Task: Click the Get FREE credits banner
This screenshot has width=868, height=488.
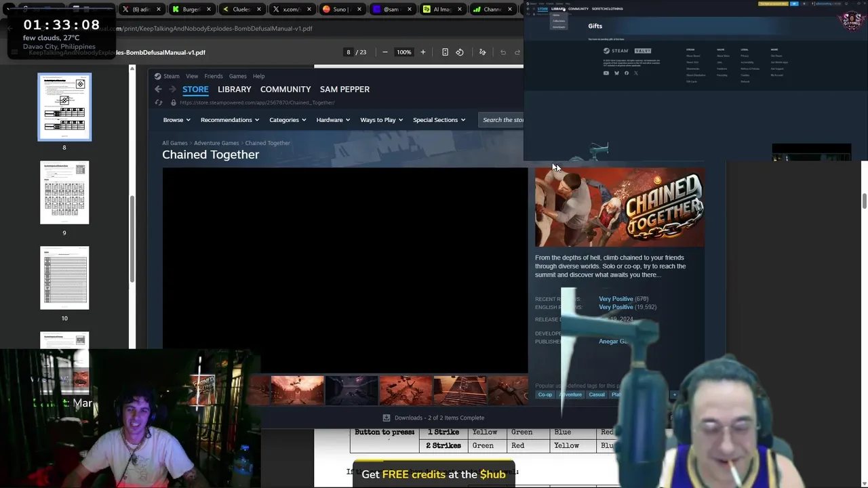Action: (x=434, y=474)
